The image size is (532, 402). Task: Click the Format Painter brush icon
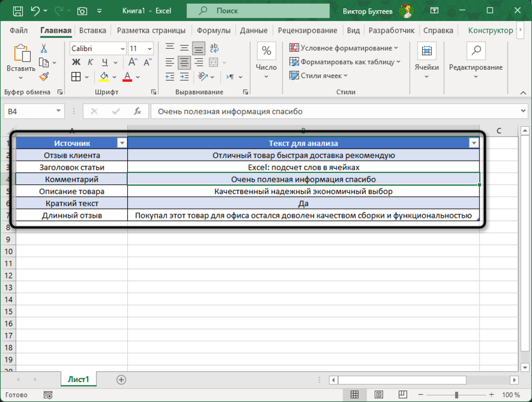click(x=44, y=76)
